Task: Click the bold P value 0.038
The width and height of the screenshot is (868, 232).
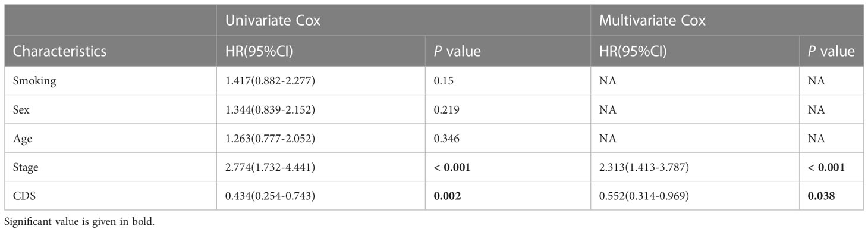Action: tap(822, 196)
